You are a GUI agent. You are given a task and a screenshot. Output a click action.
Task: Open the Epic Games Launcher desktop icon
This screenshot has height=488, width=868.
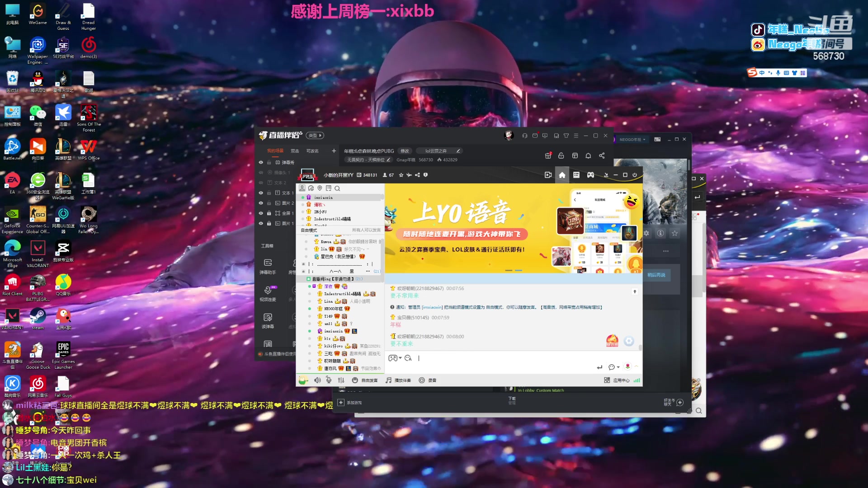(63, 355)
